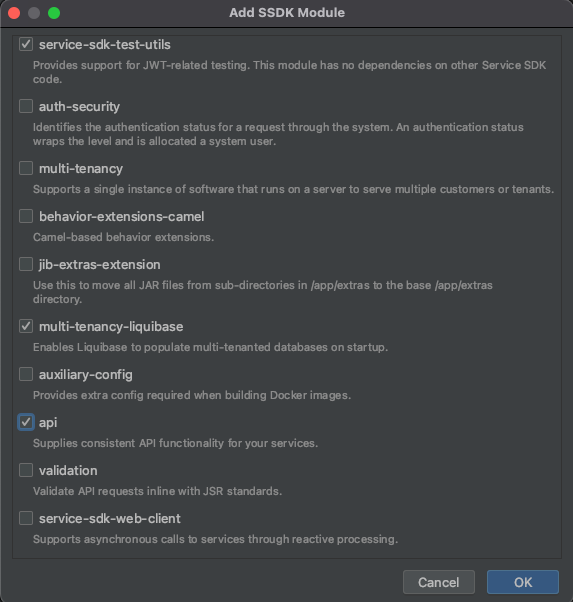Tick the multi-tenancy checkbox
Viewport: 573px width, 602px height.
(x=26, y=168)
